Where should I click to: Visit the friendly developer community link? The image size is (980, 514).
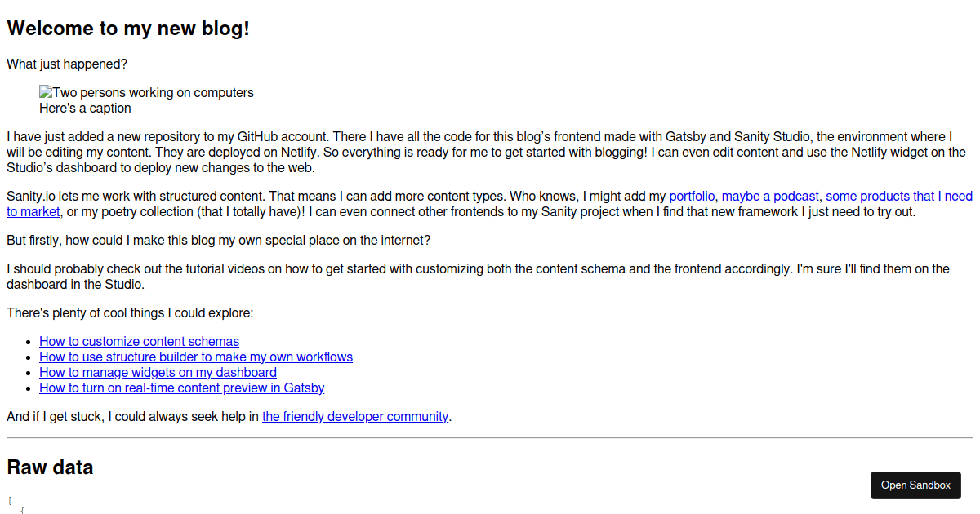pos(355,416)
